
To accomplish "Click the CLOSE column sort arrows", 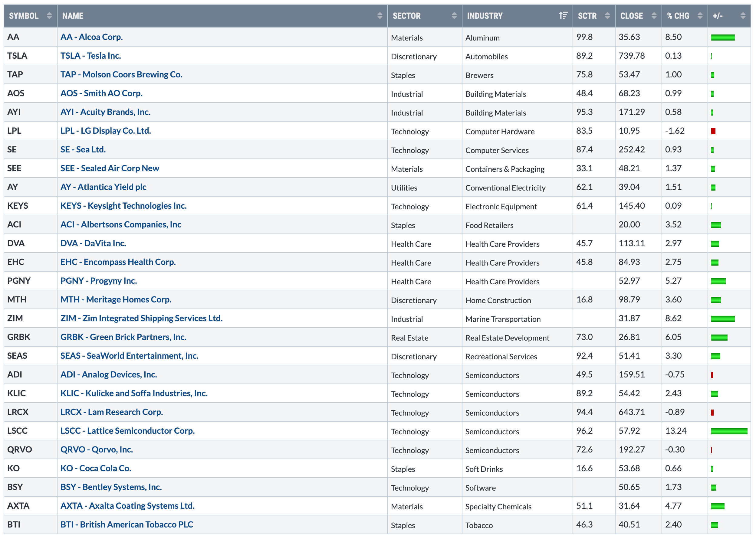I will coord(654,16).
